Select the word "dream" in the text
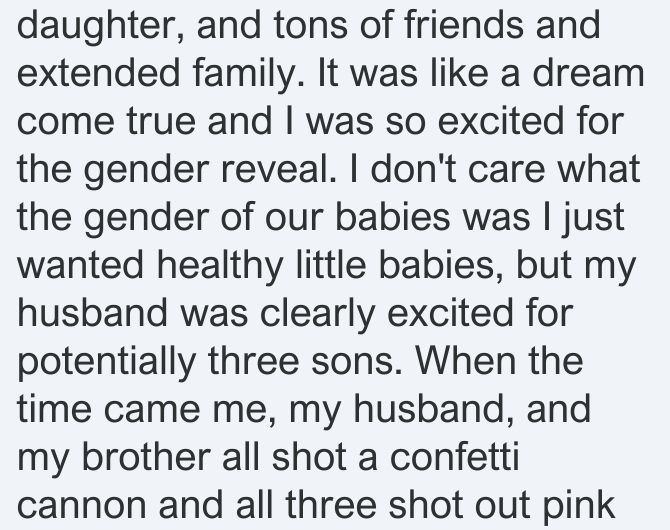This screenshot has height=530, width=670. point(588,73)
